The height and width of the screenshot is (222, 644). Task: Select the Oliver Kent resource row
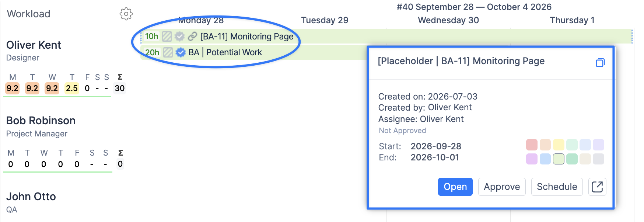point(70,65)
